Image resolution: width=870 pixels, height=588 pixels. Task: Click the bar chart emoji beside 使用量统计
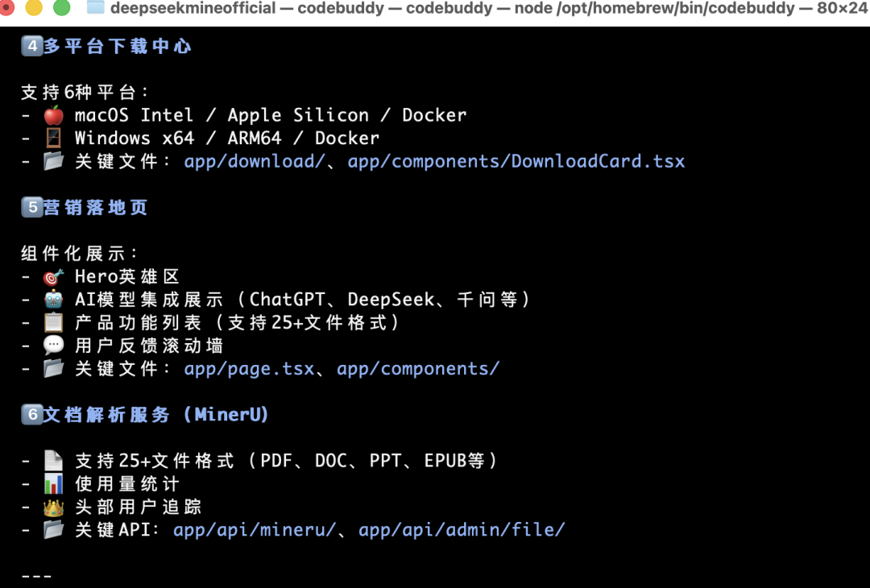tap(53, 484)
